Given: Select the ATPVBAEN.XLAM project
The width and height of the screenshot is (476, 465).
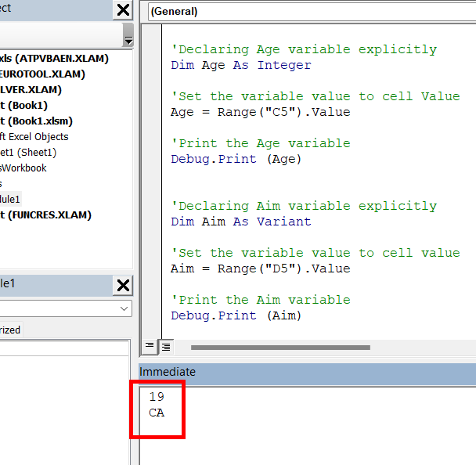Looking at the screenshot, I should 54,59.
